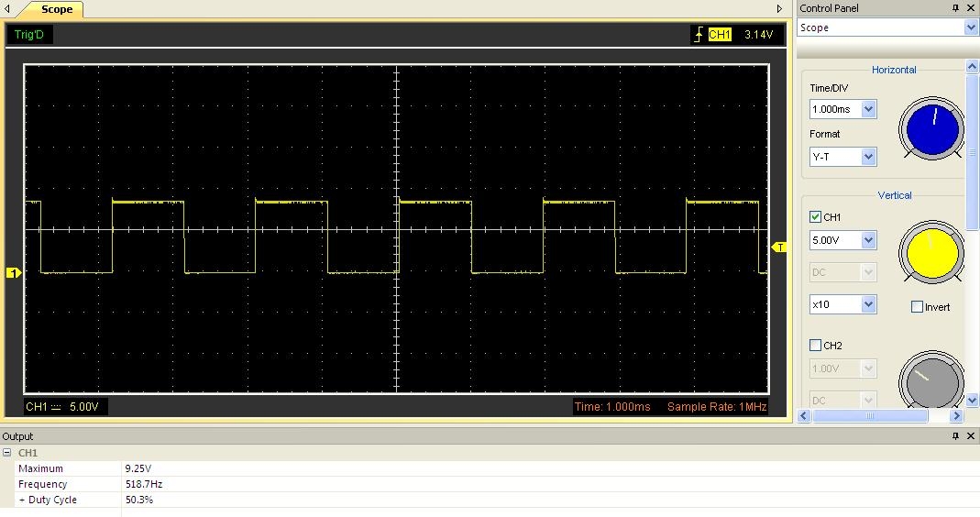Select the + Duty Cycle measurement row
The height and width of the screenshot is (517, 980).
tap(497, 500)
